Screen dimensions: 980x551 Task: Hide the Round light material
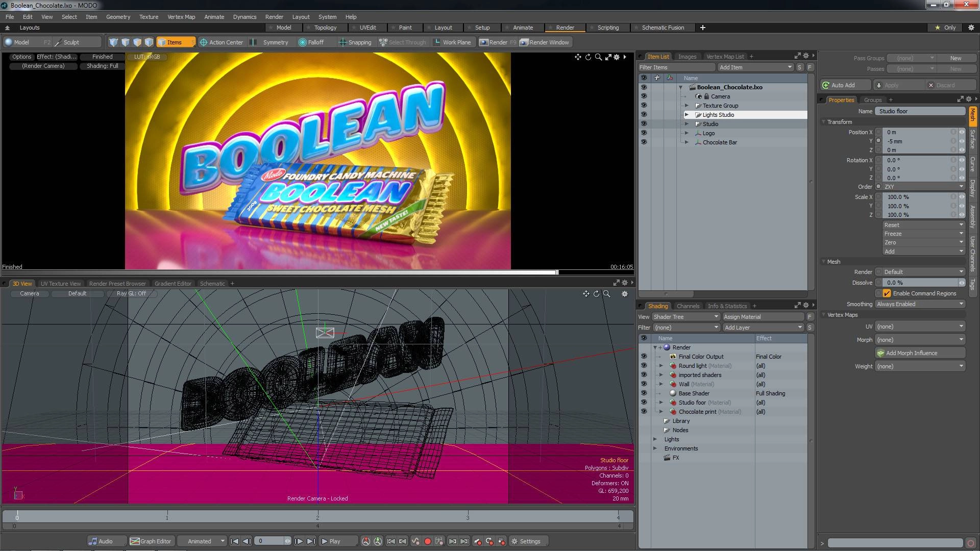tap(644, 366)
